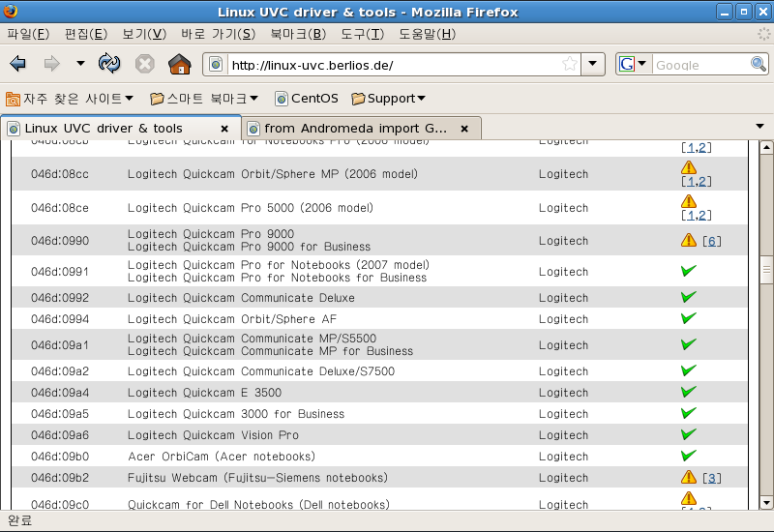
Task: Click the Stop loading button
Action: click(144, 64)
